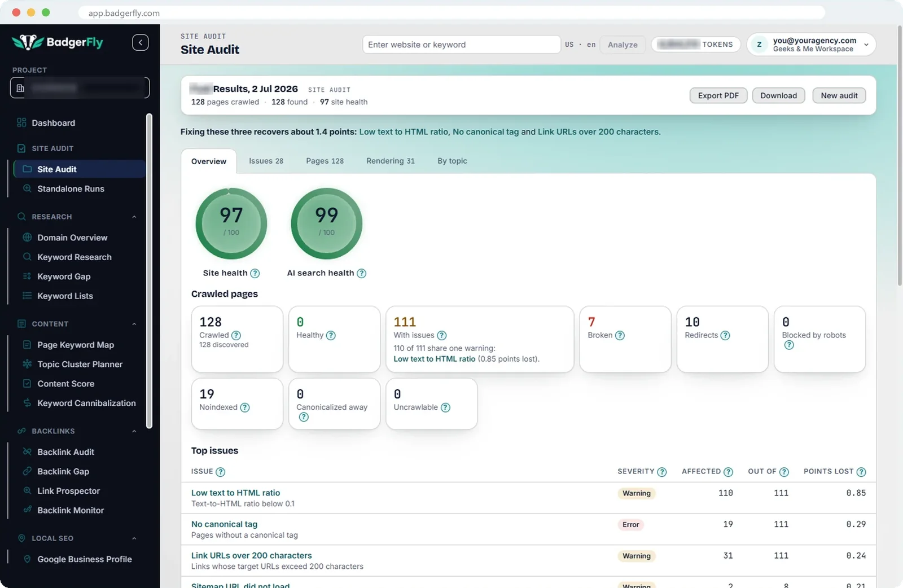
Task: Click the Backlink Monitor icon
Action: (x=27, y=510)
